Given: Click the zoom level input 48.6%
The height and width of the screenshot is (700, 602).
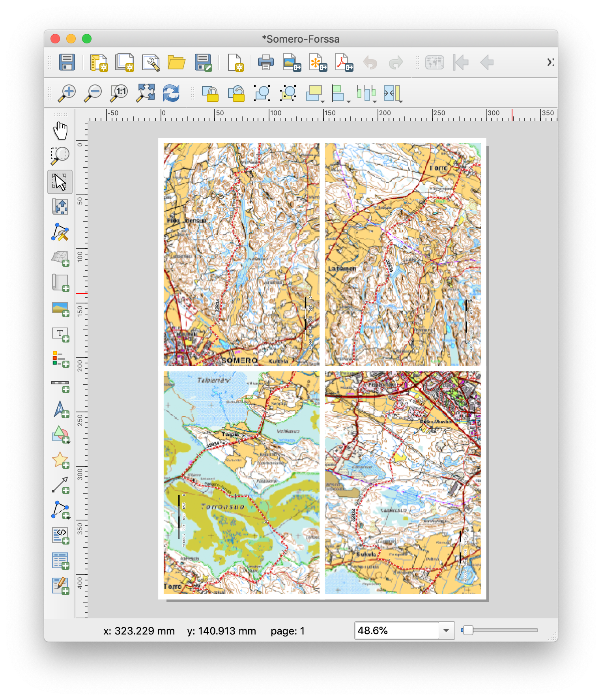Looking at the screenshot, I should (396, 631).
